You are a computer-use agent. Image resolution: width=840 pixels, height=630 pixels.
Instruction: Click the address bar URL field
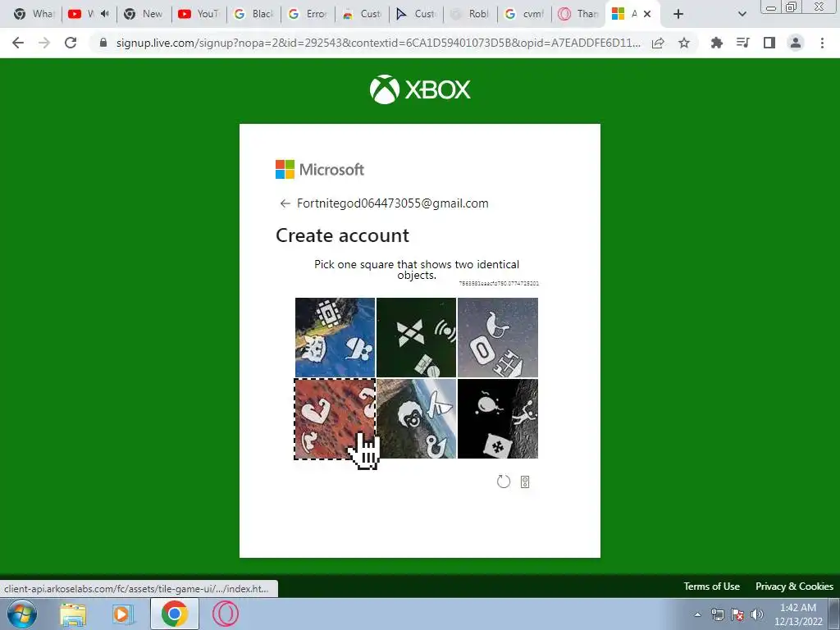tap(377, 43)
